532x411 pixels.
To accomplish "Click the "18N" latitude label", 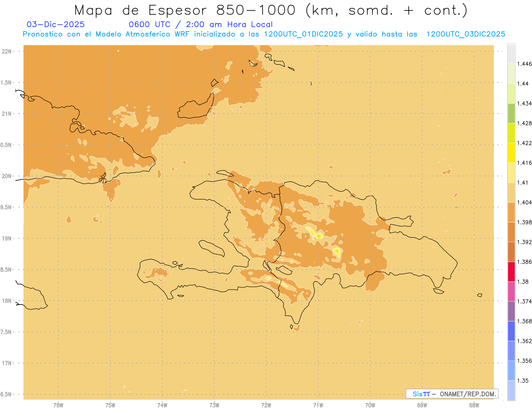I will [6, 301].
